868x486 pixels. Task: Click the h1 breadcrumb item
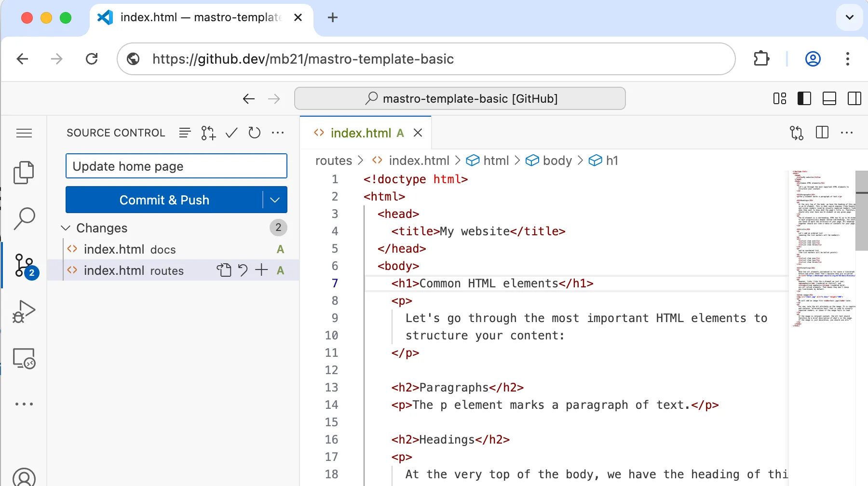click(x=612, y=160)
